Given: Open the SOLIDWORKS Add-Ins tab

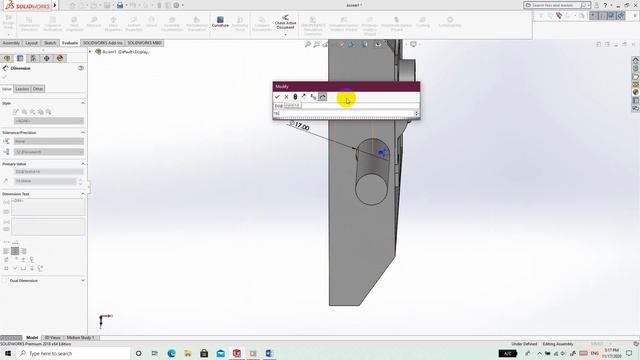Looking at the screenshot, I should pyautogui.click(x=103, y=43).
